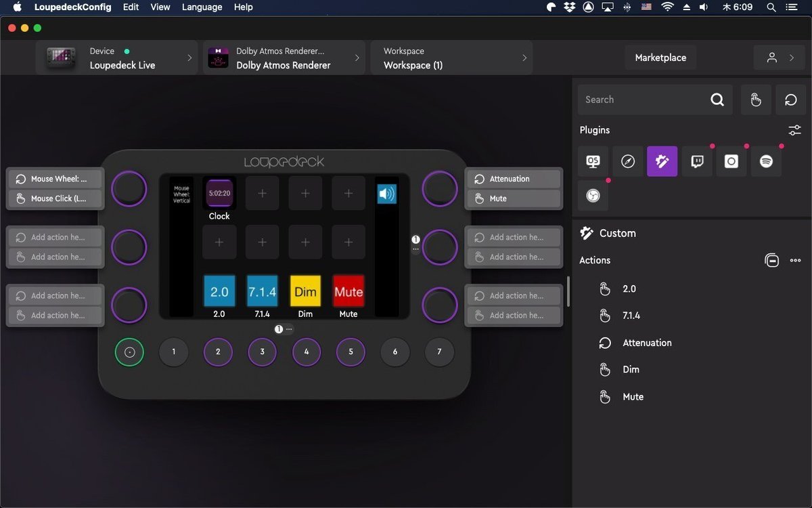Click round button 2
Viewport: 812px width, 508px height.
(218, 352)
